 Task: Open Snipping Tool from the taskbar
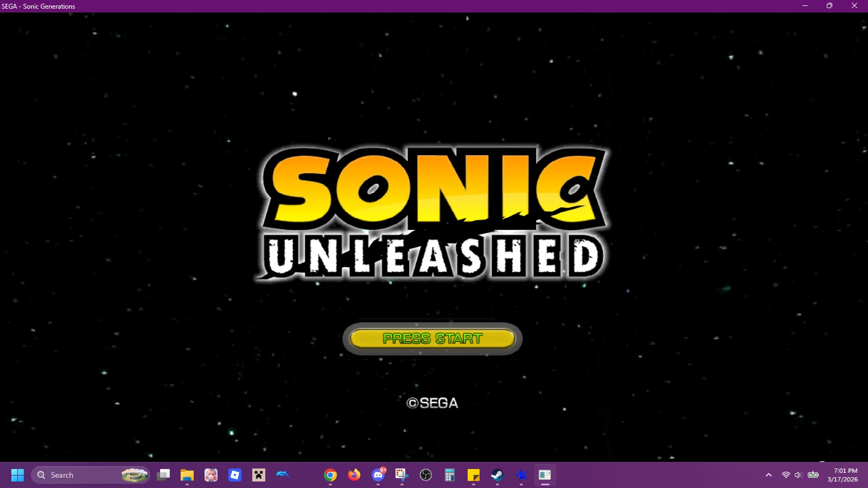[x=402, y=475]
